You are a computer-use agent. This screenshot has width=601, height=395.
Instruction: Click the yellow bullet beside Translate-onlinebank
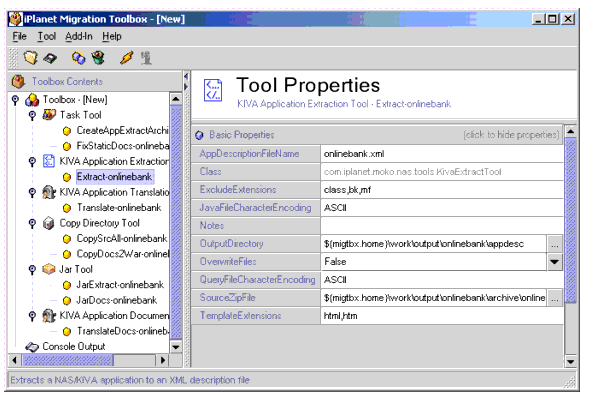click(x=67, y=208)
